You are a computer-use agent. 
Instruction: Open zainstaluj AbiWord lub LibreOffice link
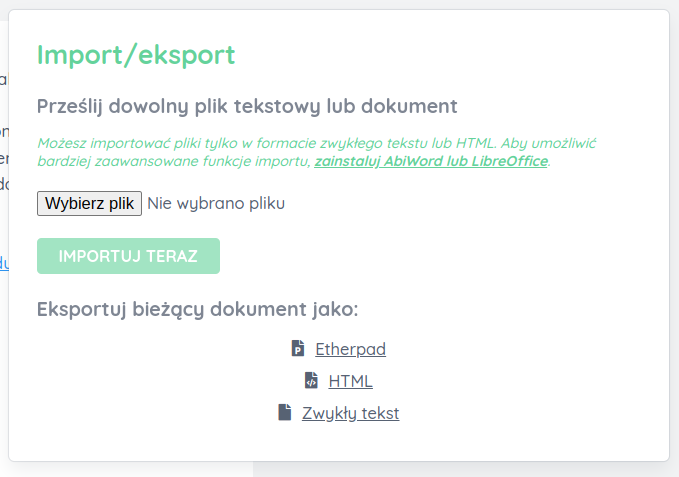pos(431,161)
